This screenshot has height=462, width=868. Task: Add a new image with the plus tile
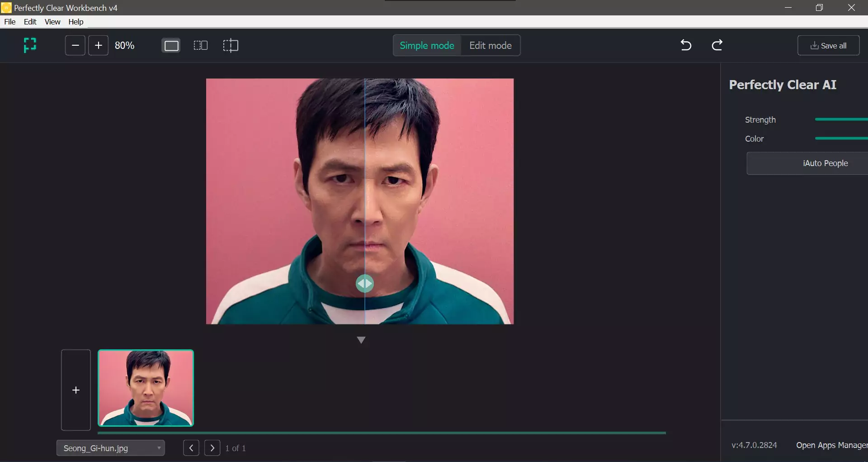coord(76,390)
